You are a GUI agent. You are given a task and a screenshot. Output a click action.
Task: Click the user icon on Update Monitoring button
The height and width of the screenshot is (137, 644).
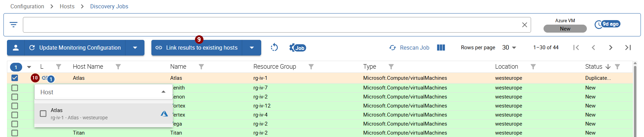tap(16, 48)
